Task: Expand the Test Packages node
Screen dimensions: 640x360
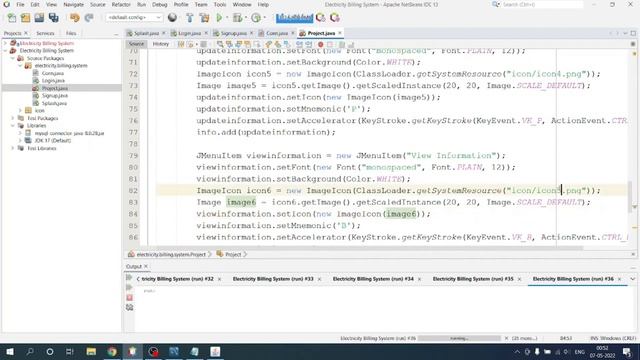Action: [x=13, y=118]
